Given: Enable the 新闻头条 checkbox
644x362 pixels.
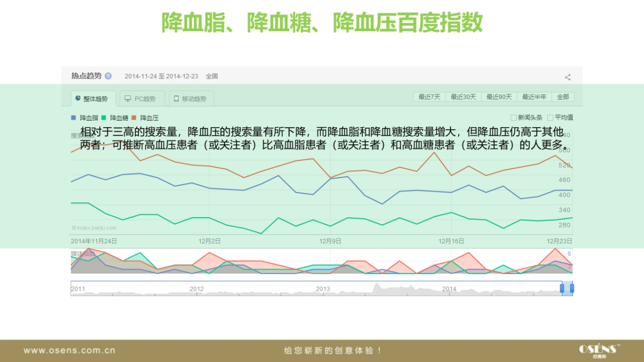Looking at the screenshot, I should coord(514,117).
